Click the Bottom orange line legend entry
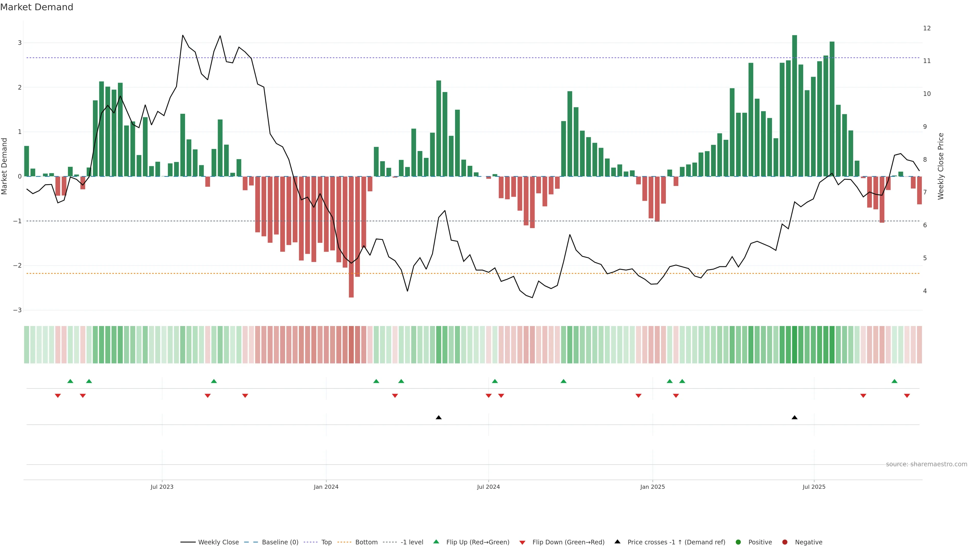The height and width of the screenshot is (551, 980). (366, 542)
